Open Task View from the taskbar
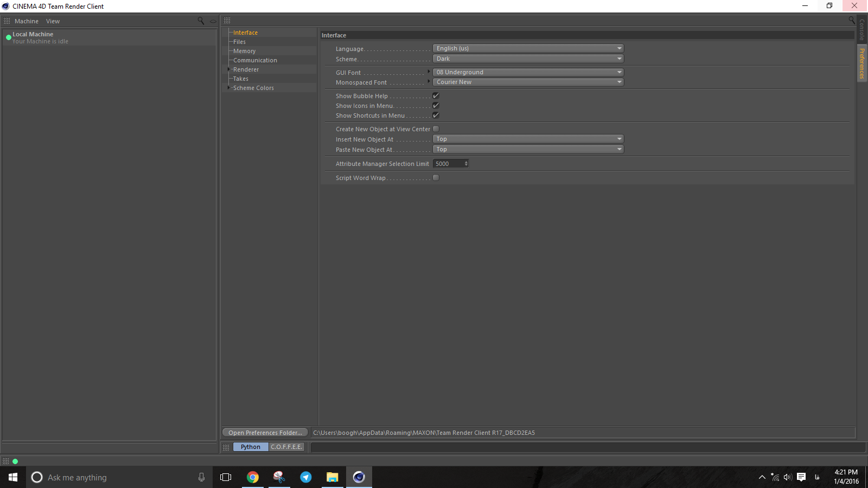This screenshot has height=488, width=868. click(x=226, y=477)
